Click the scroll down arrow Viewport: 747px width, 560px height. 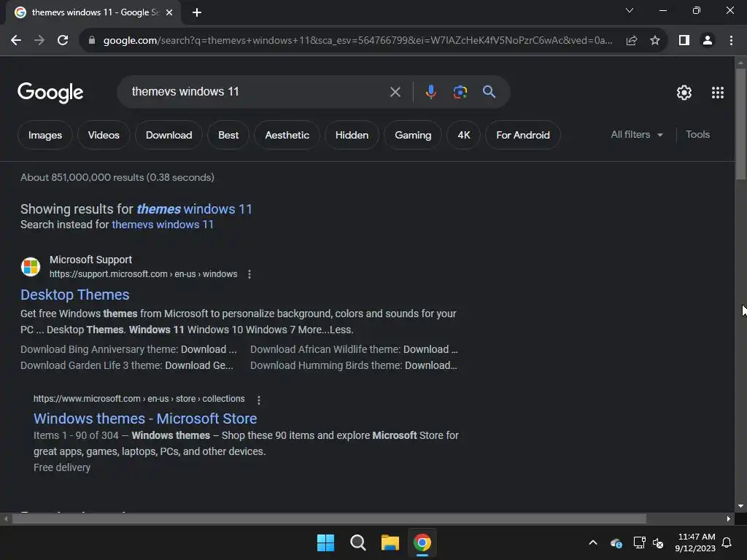click(x=740, y=506)
